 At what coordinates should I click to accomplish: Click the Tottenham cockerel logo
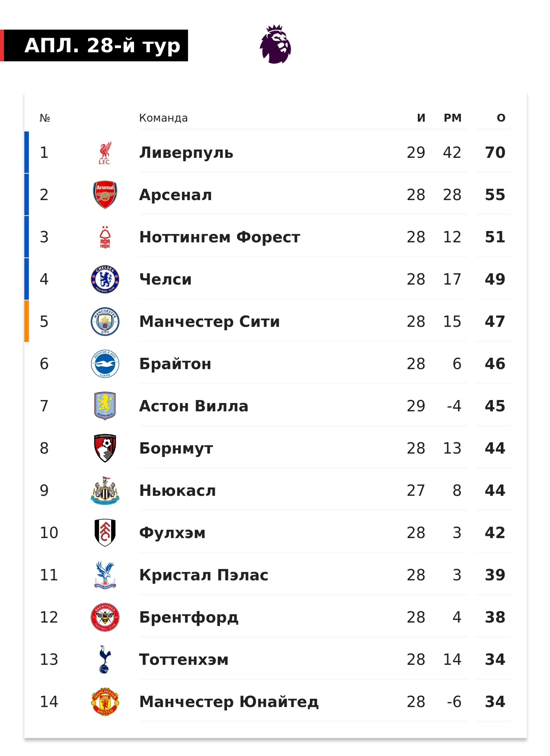(105, 659)
